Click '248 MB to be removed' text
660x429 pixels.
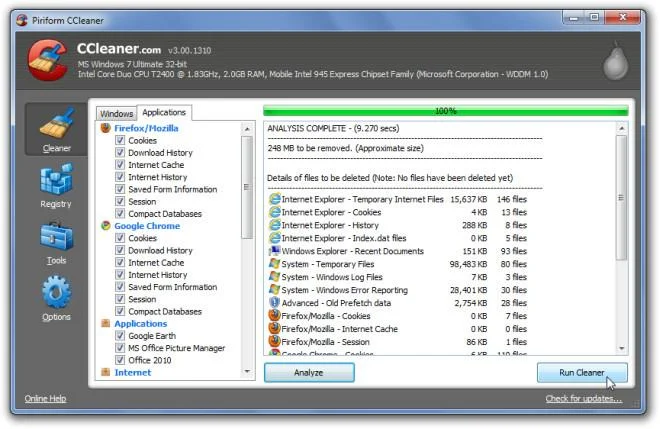coord(346,148)
